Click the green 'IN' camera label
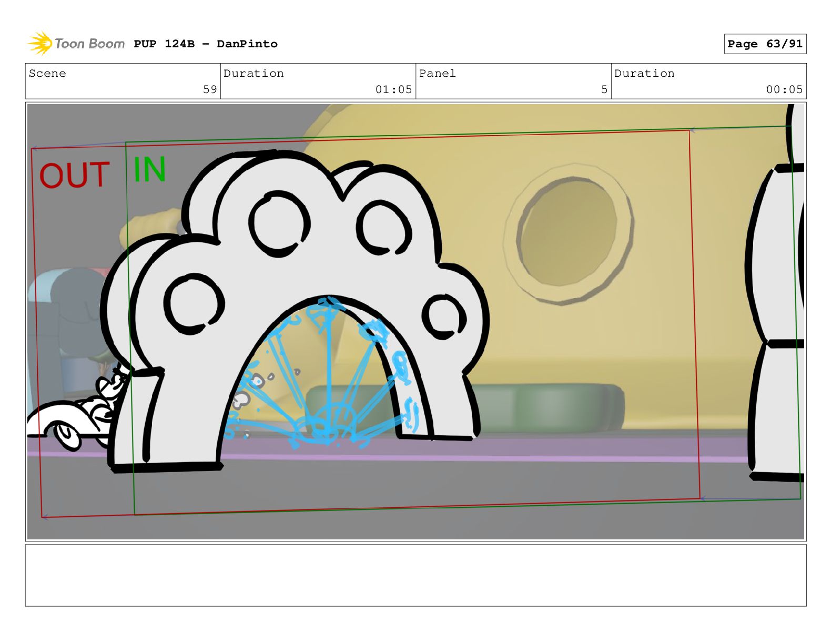832x644 pixels. coord(150,169)
